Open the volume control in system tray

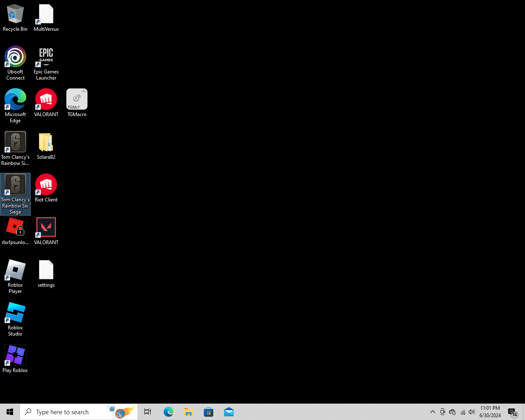tap(472, 412)
